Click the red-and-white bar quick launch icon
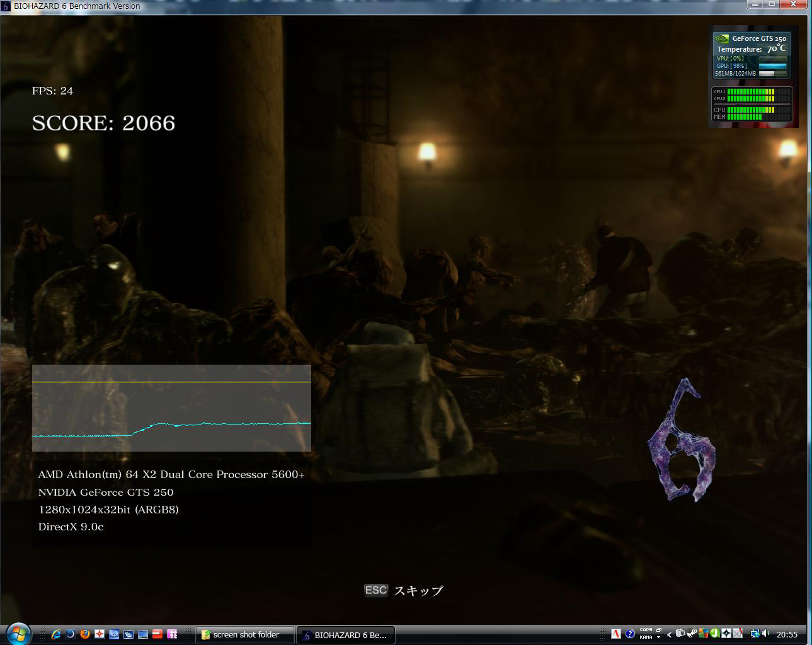 click(157, 634)
